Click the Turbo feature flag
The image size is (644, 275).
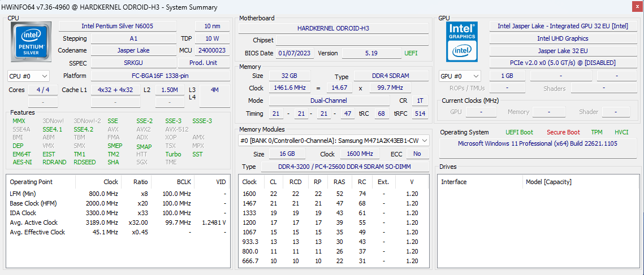173,154
